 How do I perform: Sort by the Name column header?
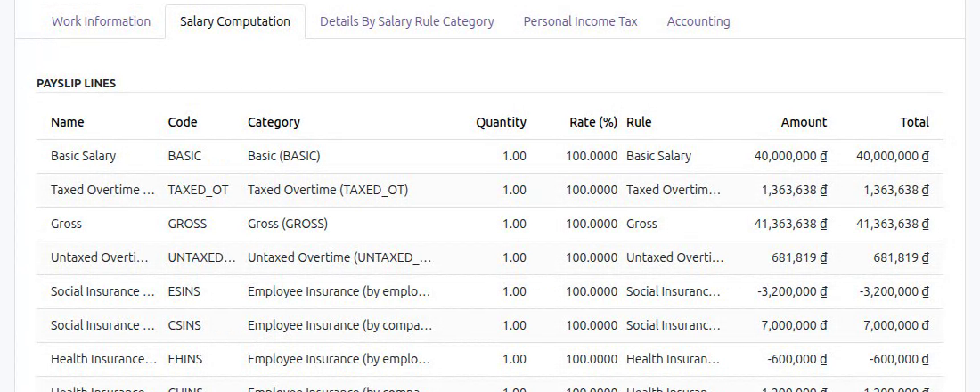click(x=68, y=123)
